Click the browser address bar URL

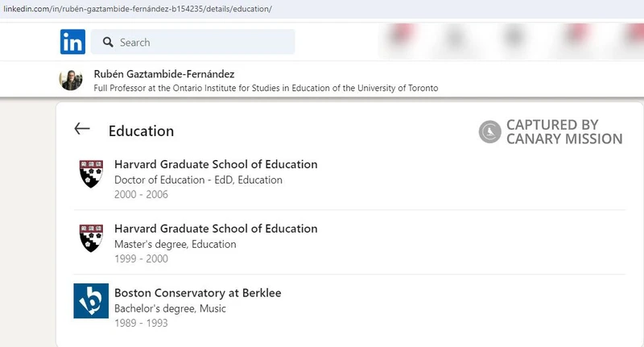tap(138, 9)
